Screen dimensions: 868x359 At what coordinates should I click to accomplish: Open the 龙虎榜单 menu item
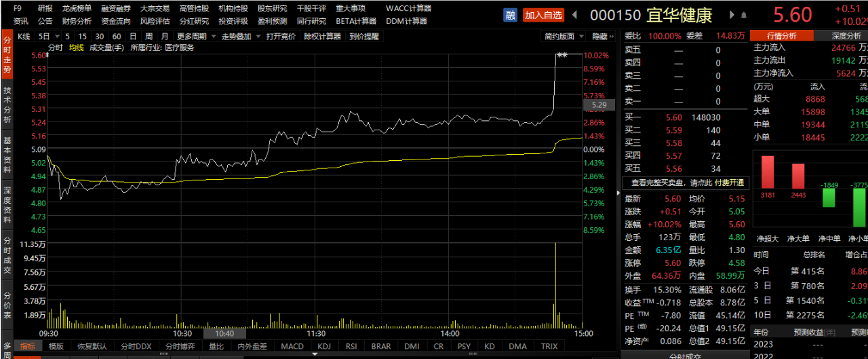coord(77,9)
